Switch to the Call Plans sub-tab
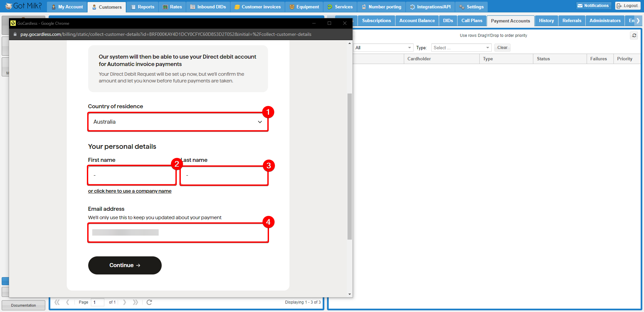The width and height of the screenshot is (644, 312). pyautogui.click(x=472, y=21)
